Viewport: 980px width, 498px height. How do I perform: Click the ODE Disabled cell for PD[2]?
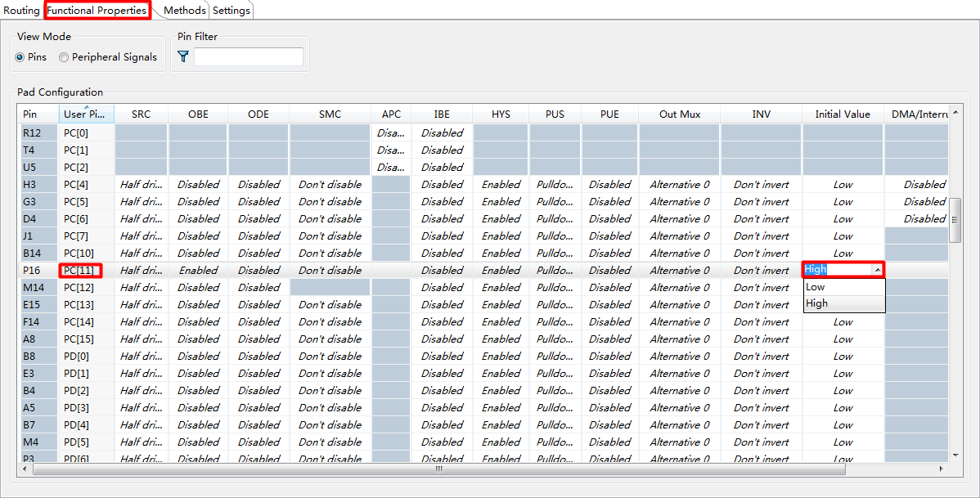click(258, 391)
